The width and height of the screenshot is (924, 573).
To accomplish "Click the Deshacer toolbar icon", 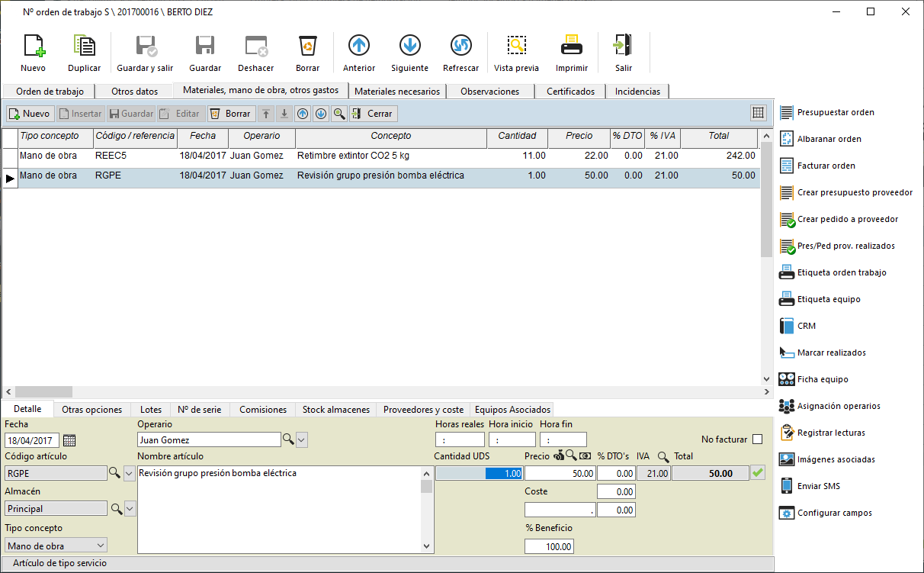I will [x=256, y=47].
